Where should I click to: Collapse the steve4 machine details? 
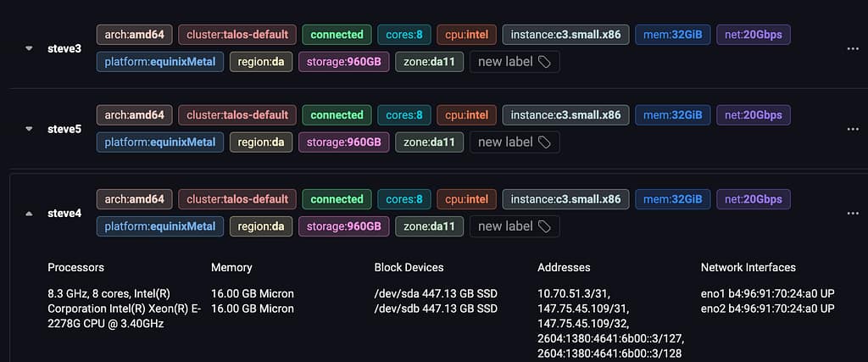coord(29,214)
